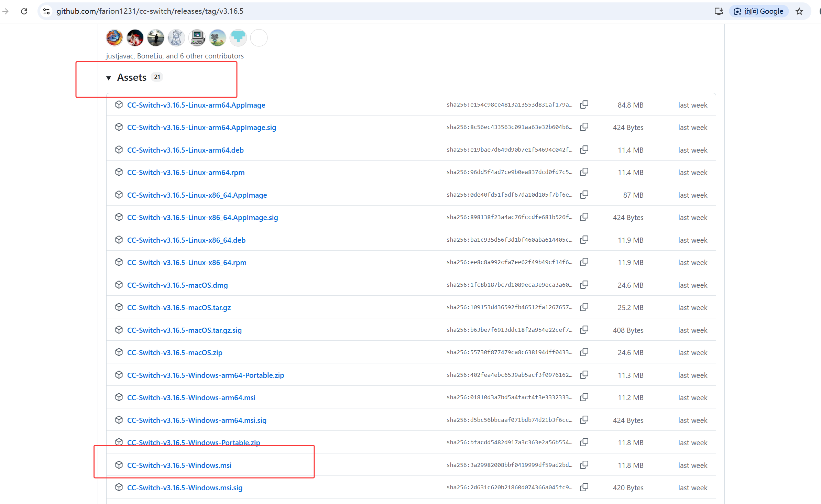Viewport: 821px width, 504px height.
Task: Download CC-Switch Linux-x86_64.deb
Action: 186,240
